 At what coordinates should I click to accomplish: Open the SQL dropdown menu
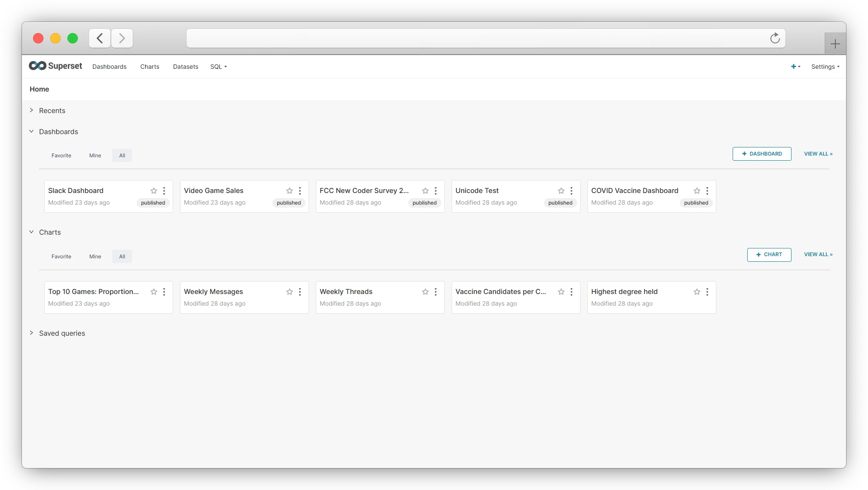tap(218, 67)
